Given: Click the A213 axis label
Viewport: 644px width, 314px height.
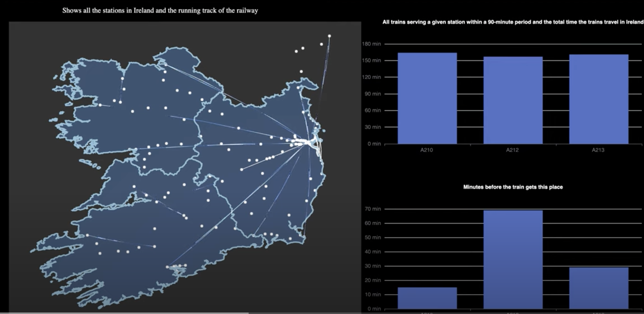Looking at the screenshot, I should coord(598,150).
